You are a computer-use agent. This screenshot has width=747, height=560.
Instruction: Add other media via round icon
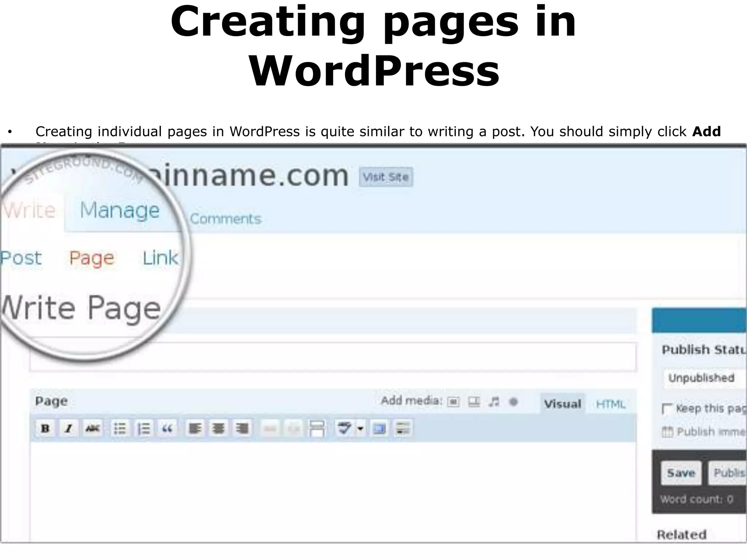[514, 402]
